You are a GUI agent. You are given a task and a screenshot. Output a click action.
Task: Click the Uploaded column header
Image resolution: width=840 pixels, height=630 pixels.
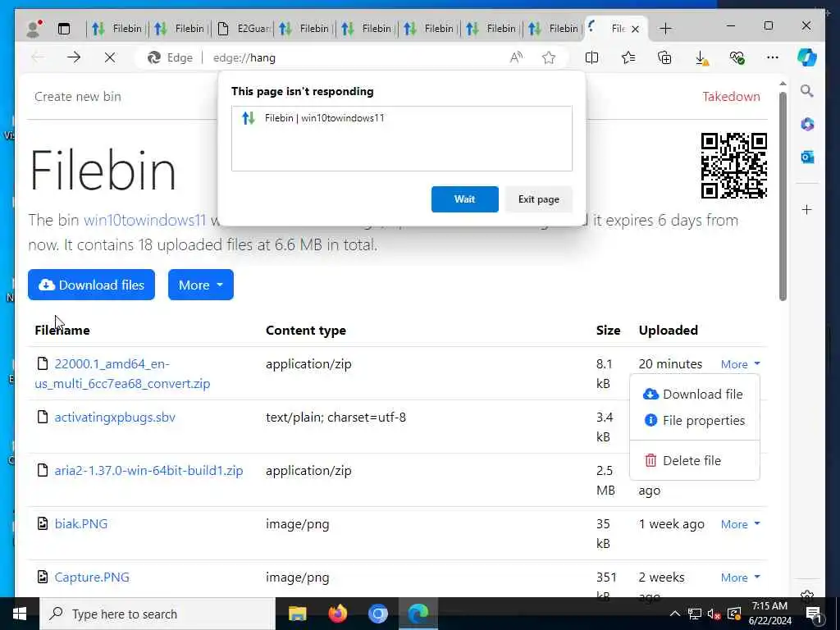668,330
